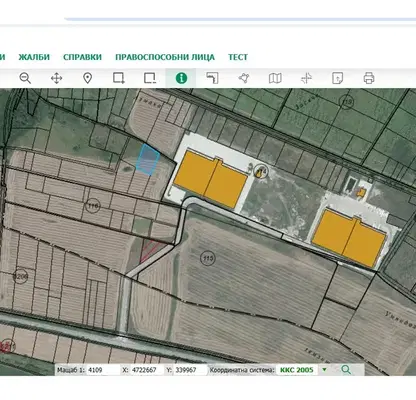
Task: Select the location pin marker tool
Action: click(x=87, y=79)
